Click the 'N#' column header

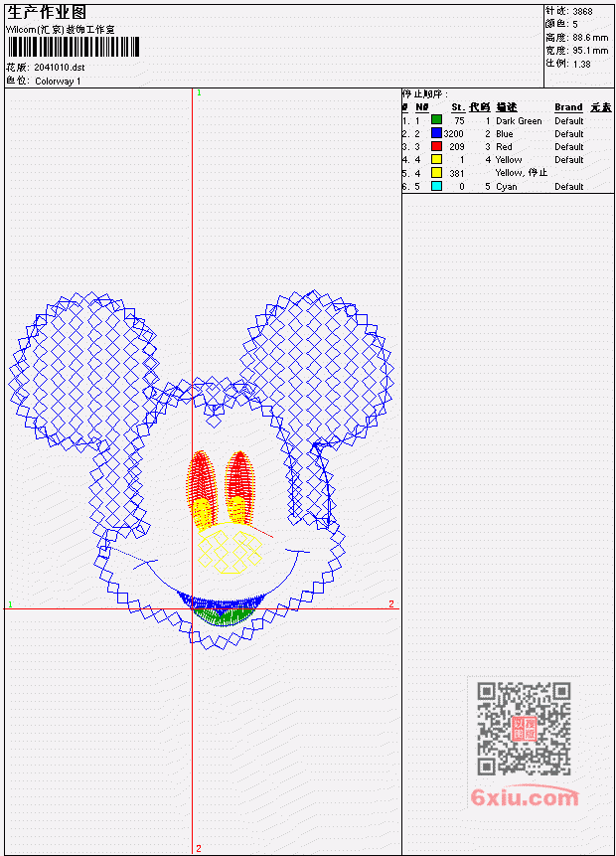(421, 107)
